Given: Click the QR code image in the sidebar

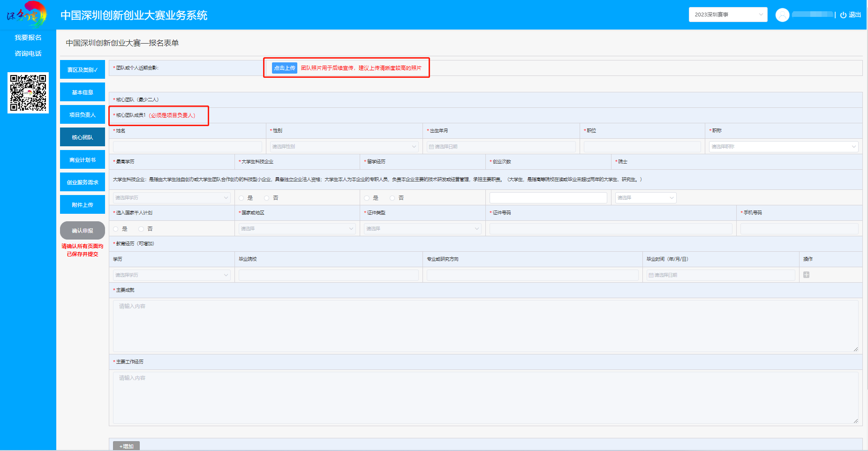Looking at the screenshot, I should click(28, 92).
